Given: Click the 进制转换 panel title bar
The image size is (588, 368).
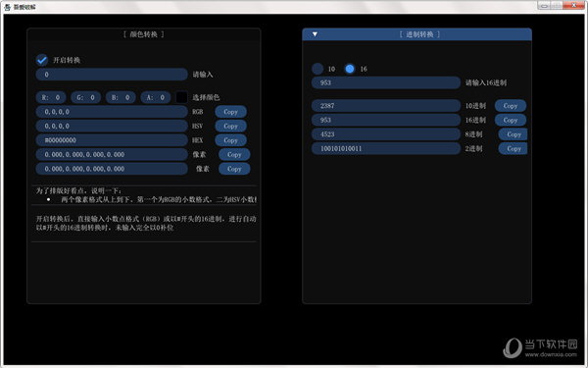Looking at the screenshot, I should pyautogui.click(x=416, y=34).
